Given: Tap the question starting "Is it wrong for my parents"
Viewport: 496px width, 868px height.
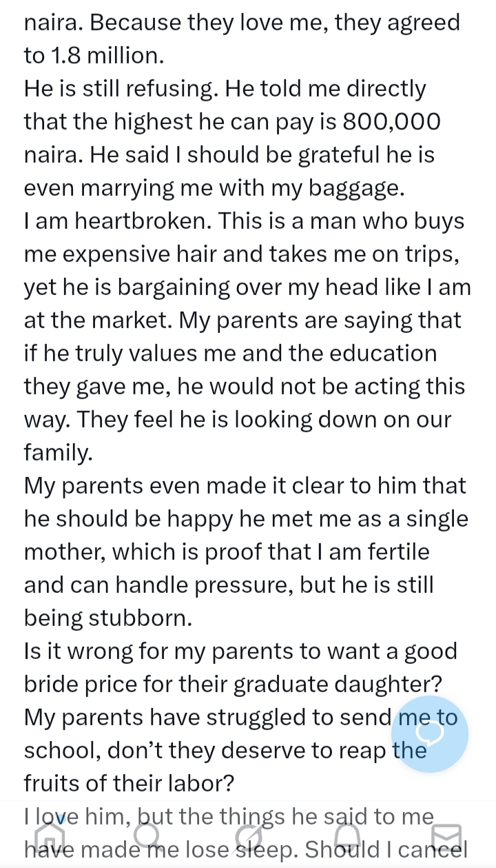Looking at the screenshot, I should tap(240, 652).
